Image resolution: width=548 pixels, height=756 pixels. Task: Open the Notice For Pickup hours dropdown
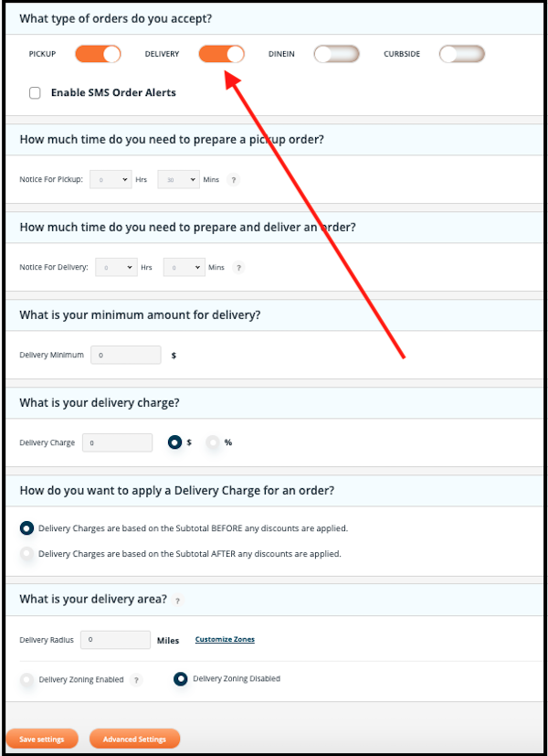(x=110, y=179)
